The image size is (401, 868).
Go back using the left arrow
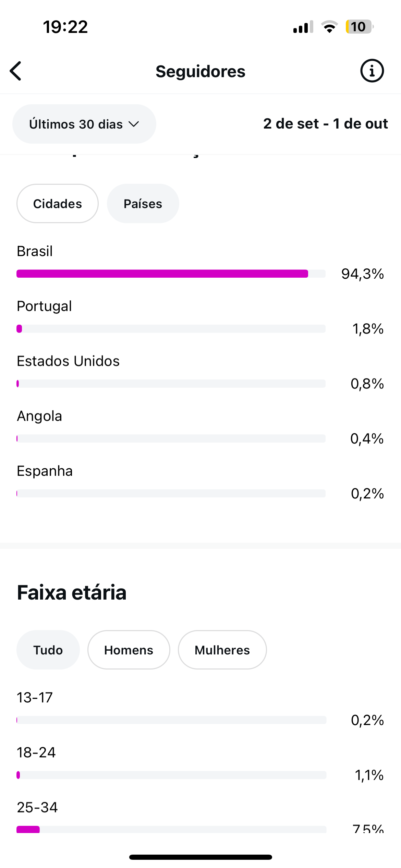(16, 71)
